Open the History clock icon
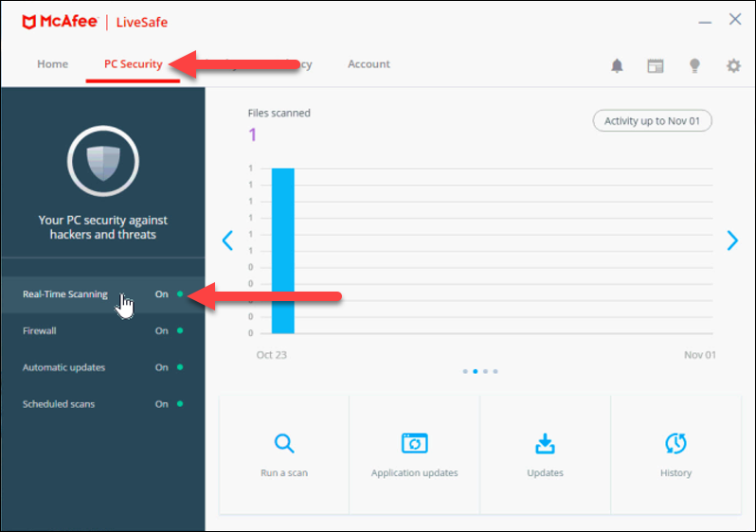Screen dimensions: 756x532 675,443
